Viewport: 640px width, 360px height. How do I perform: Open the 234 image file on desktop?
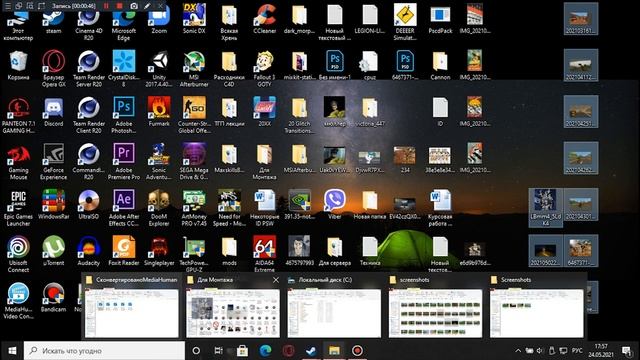click(405, 159)
